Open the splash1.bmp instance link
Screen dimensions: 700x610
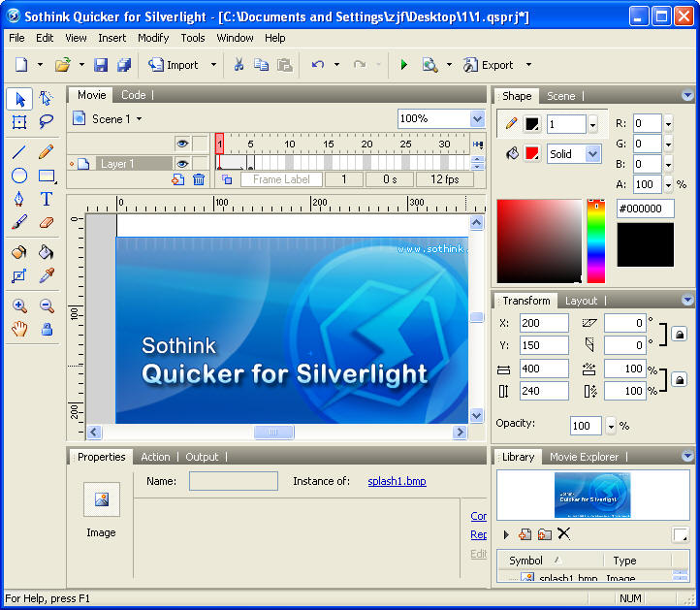(397, 481)
